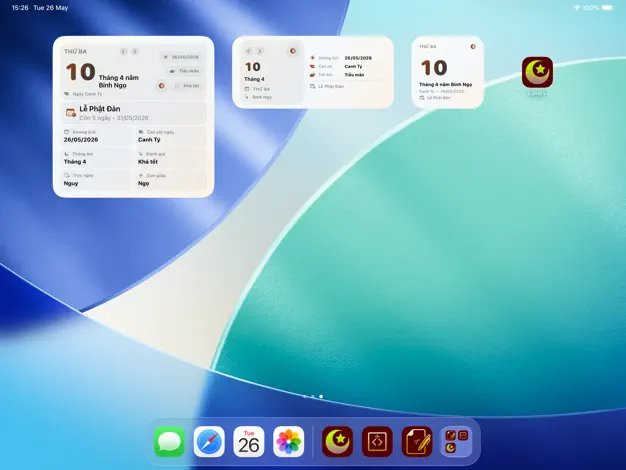Go to next day in large widget
The height and width of the screenshot is (470, 626).
coord(135,51)
